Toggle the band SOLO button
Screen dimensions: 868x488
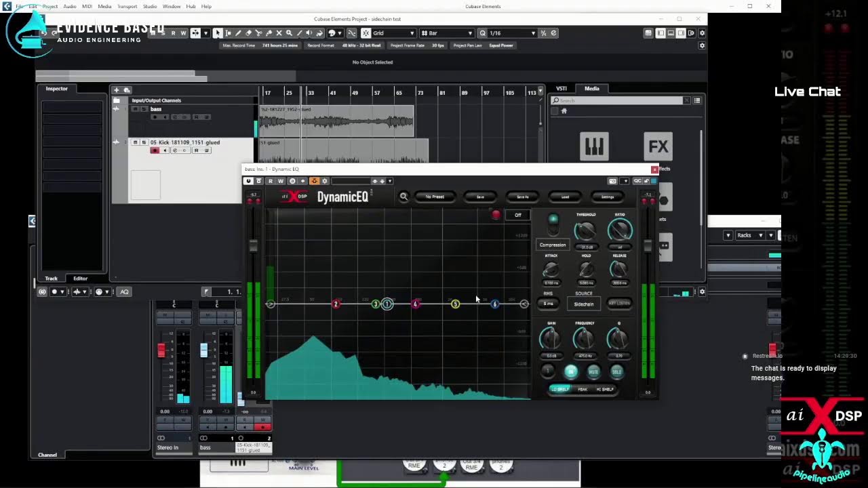pos(616,371)
